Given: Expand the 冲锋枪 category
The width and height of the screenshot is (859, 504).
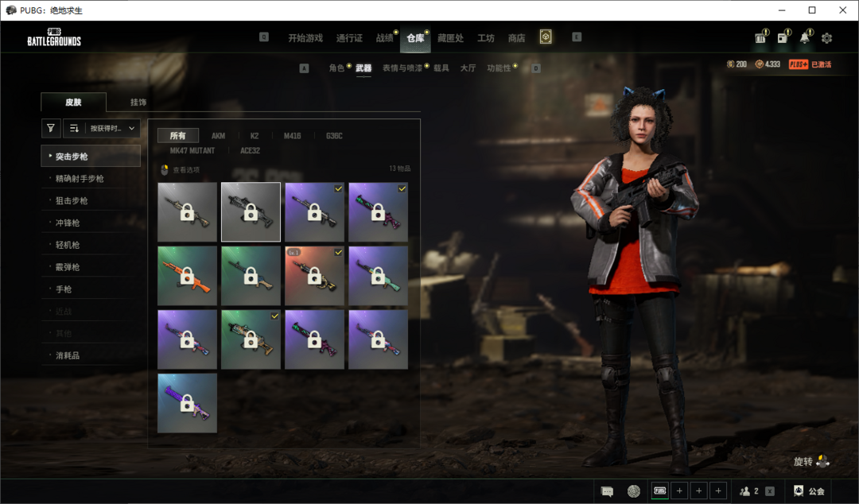Looking at the screenshot, I should (x=91, y=223).
